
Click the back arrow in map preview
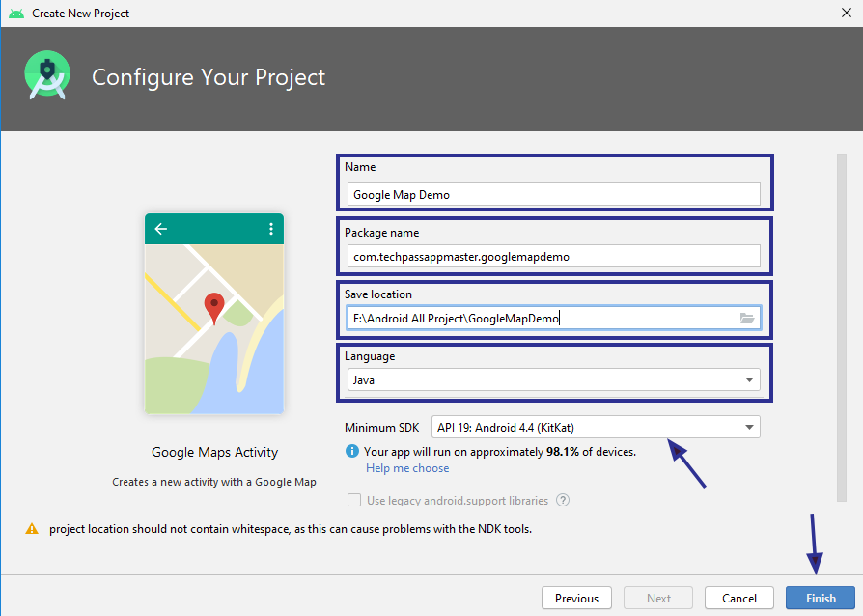[x=160, y=229]
